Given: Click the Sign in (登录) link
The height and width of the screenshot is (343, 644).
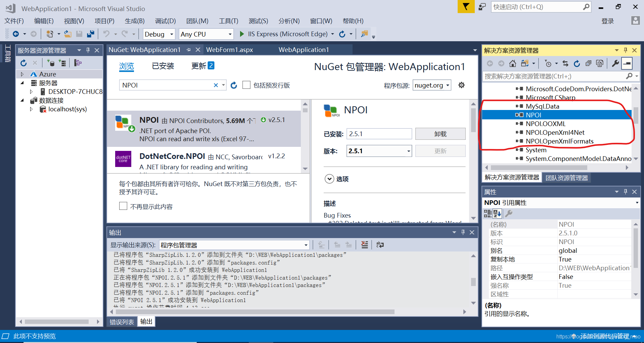Looking at the screenshot, I should click(607, 21).
